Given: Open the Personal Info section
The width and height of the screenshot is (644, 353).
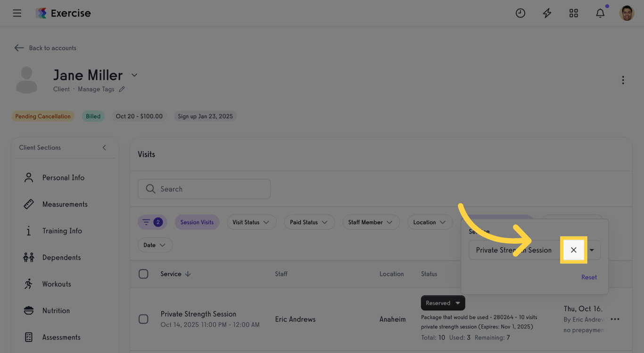Looking at the screenshot, I should [x=63, y=177].
